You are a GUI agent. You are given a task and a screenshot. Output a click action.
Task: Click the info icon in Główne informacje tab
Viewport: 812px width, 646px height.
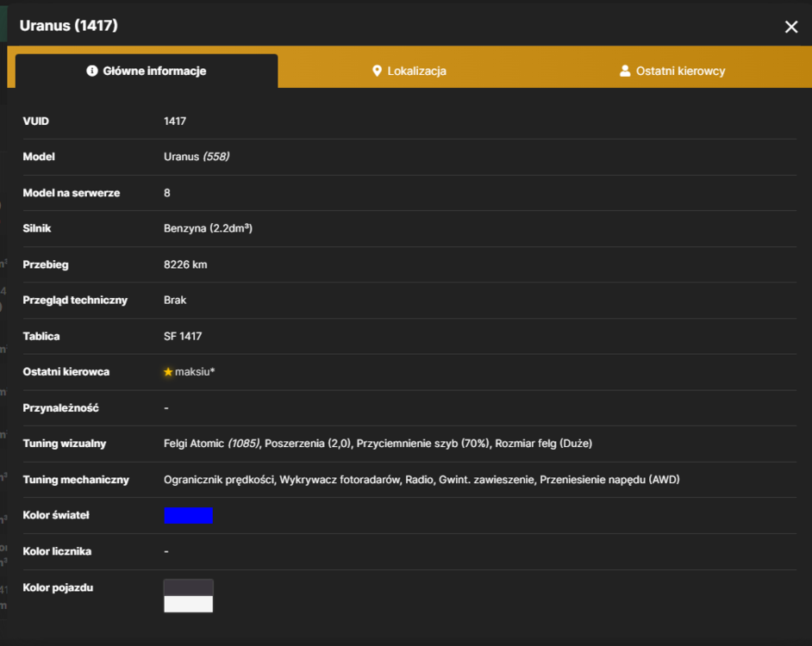click(92, 71)
